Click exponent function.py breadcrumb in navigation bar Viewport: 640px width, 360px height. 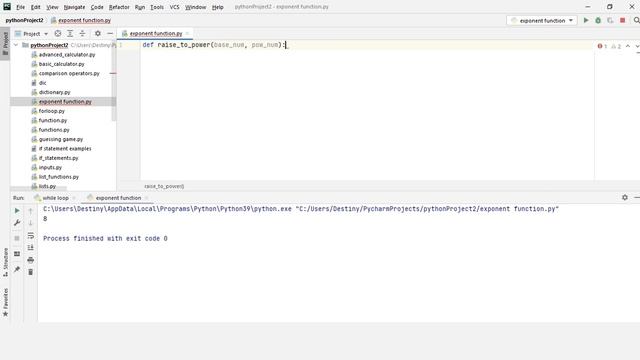point(81,20)
